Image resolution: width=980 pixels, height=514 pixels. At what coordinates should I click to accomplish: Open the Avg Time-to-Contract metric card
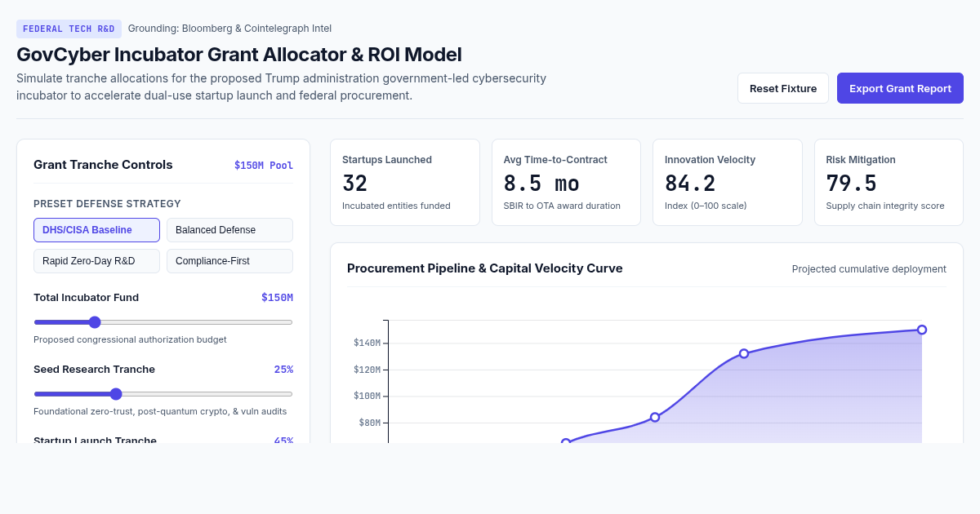point(566,182)
